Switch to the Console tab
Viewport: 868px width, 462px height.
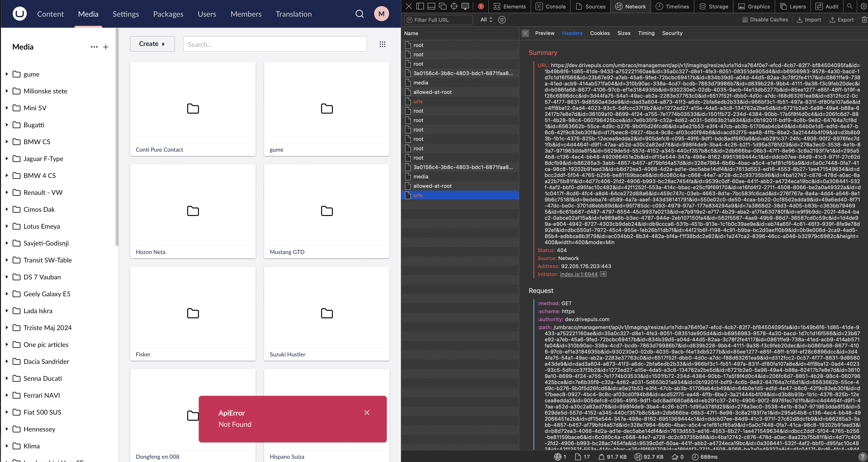pyautogui.click(x=551, y=6)
